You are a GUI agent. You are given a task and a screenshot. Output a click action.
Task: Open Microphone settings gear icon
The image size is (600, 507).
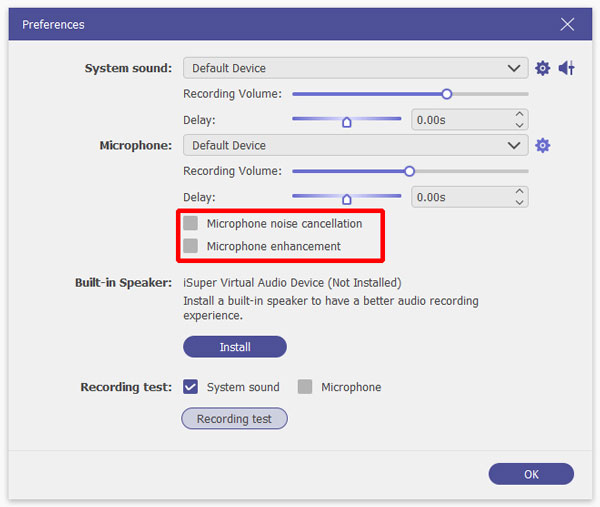point(542,145)
